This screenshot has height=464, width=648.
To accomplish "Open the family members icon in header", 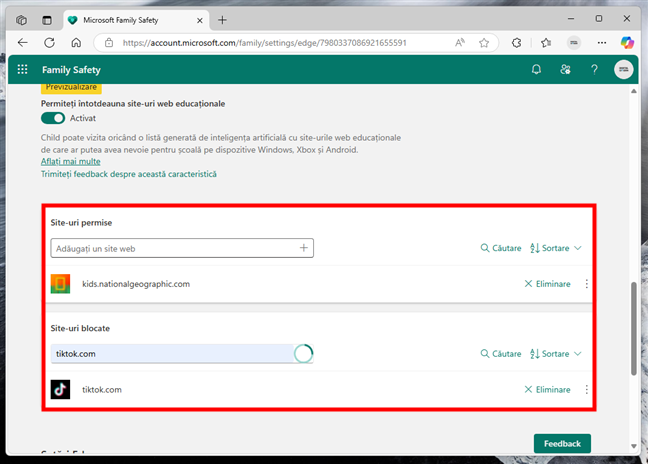I will point(565,69).
